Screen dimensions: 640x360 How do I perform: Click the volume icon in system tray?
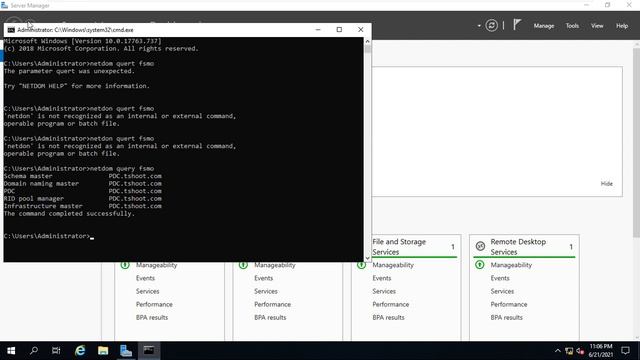(580, 351)
